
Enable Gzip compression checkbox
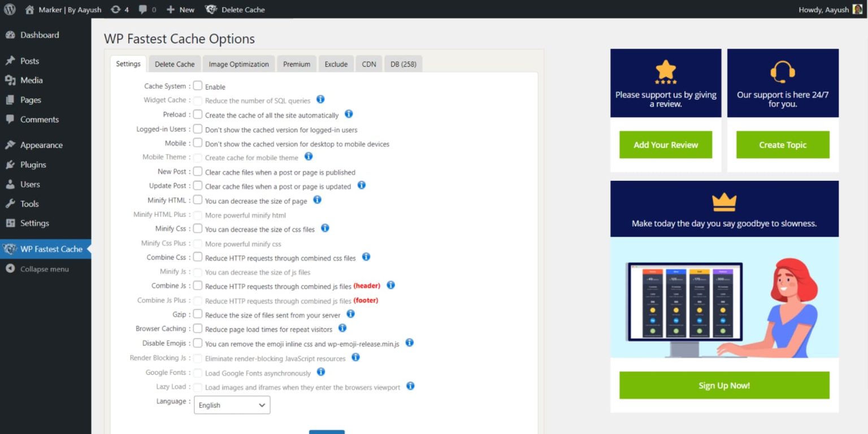click(x=197, y=315)
